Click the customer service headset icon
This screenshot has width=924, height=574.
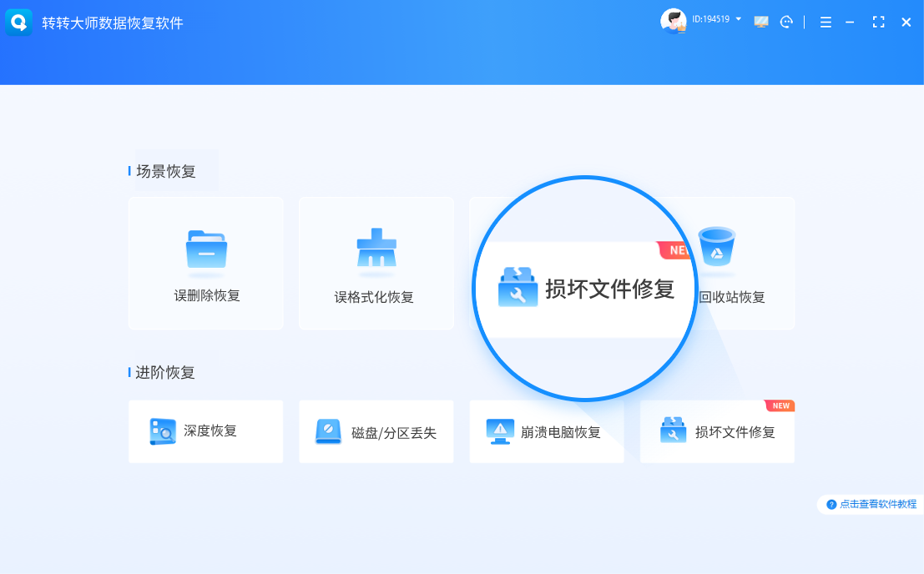(786, 23)
